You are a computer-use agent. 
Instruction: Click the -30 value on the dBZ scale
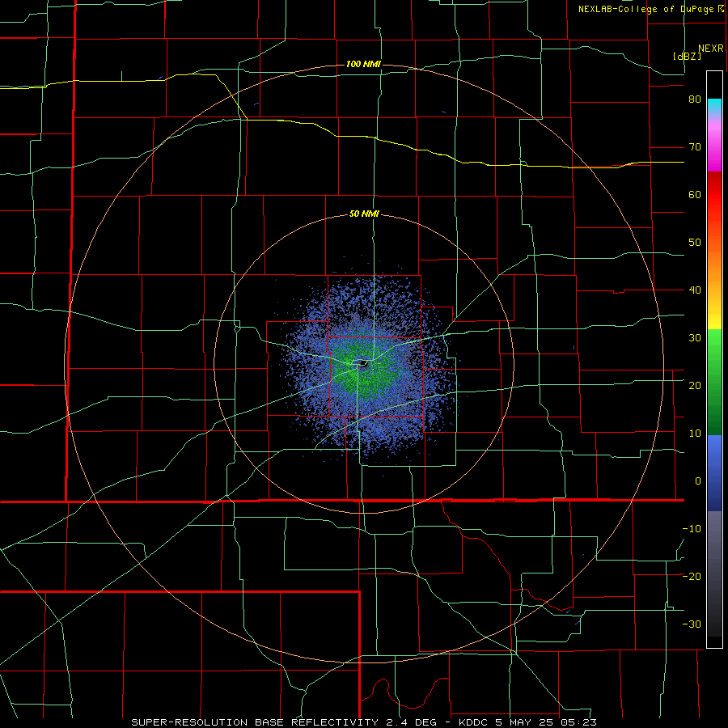tap(692, 624)
